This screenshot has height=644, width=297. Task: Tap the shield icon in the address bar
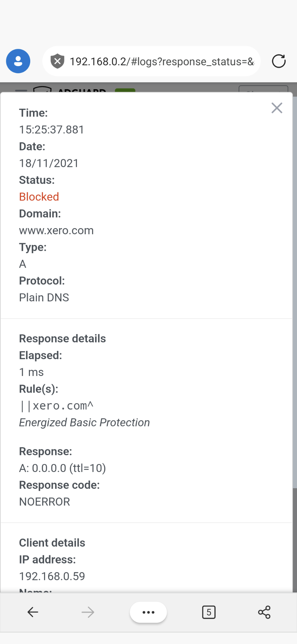coord(57,61)
